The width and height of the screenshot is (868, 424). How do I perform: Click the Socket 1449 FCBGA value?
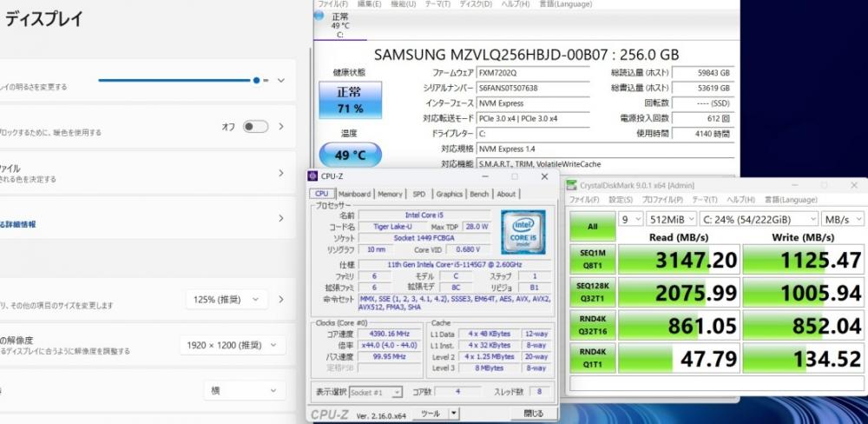point(424,238)
